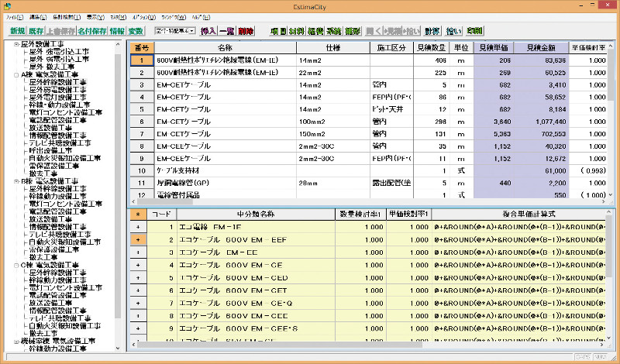Click the 経費 expenses toolbar button
The width and height of the screenshot is (620, 364).
(x=315, y=31)
